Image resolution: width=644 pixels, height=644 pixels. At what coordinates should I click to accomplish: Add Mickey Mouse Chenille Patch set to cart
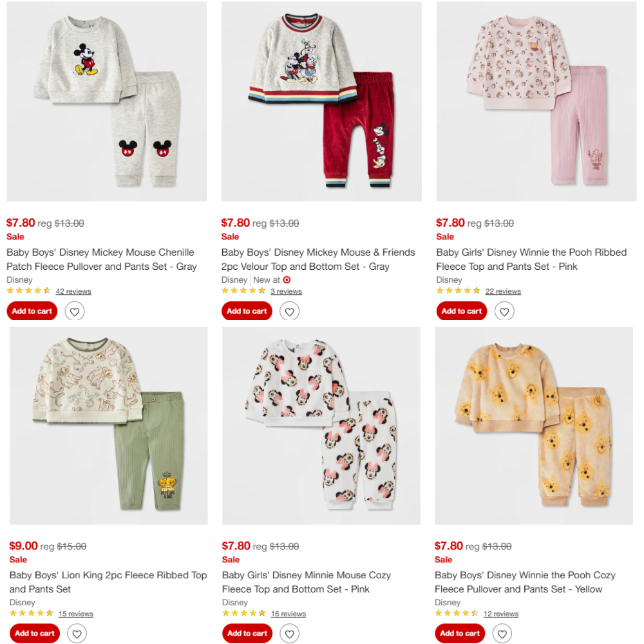click(32, 311)
